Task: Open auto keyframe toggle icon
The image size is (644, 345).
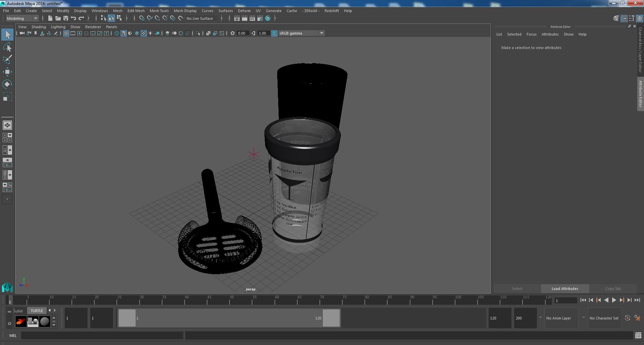Action: pos(628,318)
